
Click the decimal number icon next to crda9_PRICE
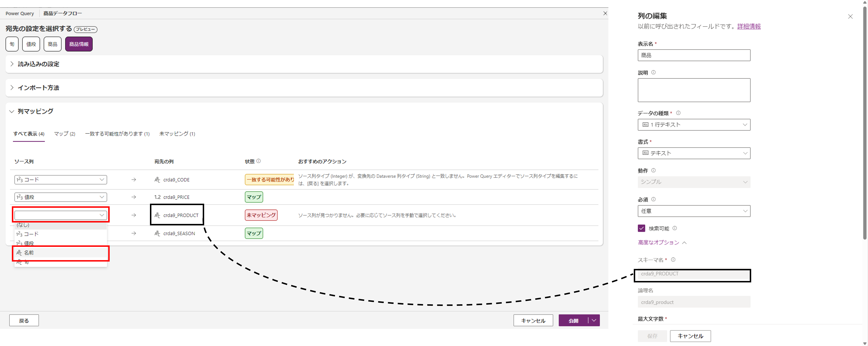(x=157, y=197)
